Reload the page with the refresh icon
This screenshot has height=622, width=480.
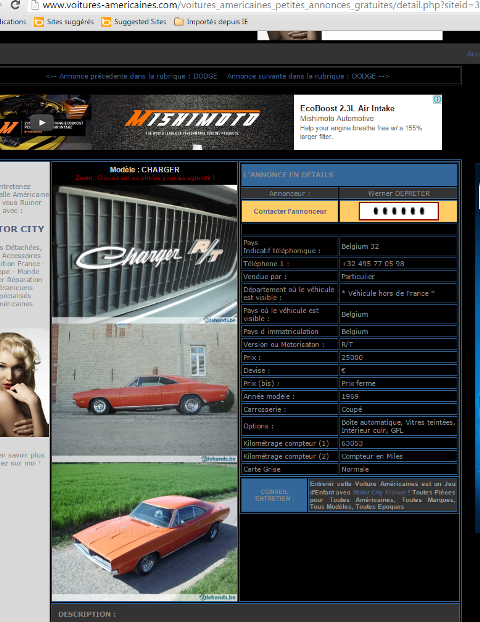(x=15, y=5)
